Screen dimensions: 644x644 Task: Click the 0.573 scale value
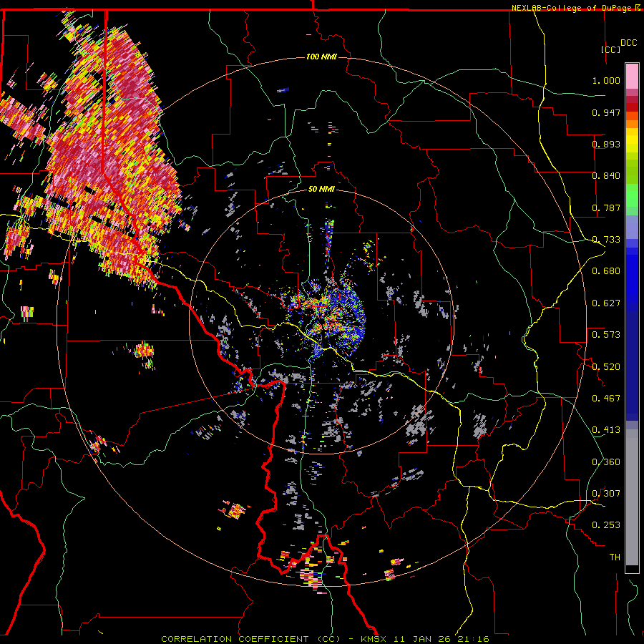[x=606, y=335]
